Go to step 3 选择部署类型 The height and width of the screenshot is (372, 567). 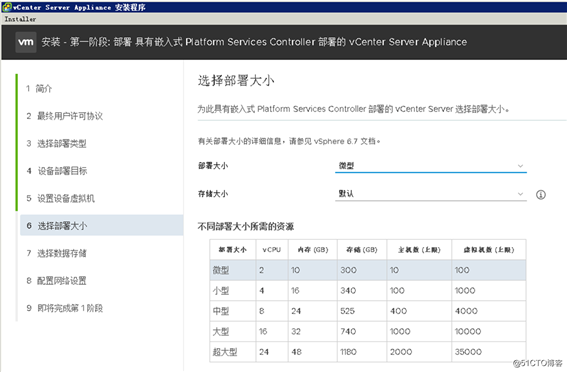tap(56, 144)
